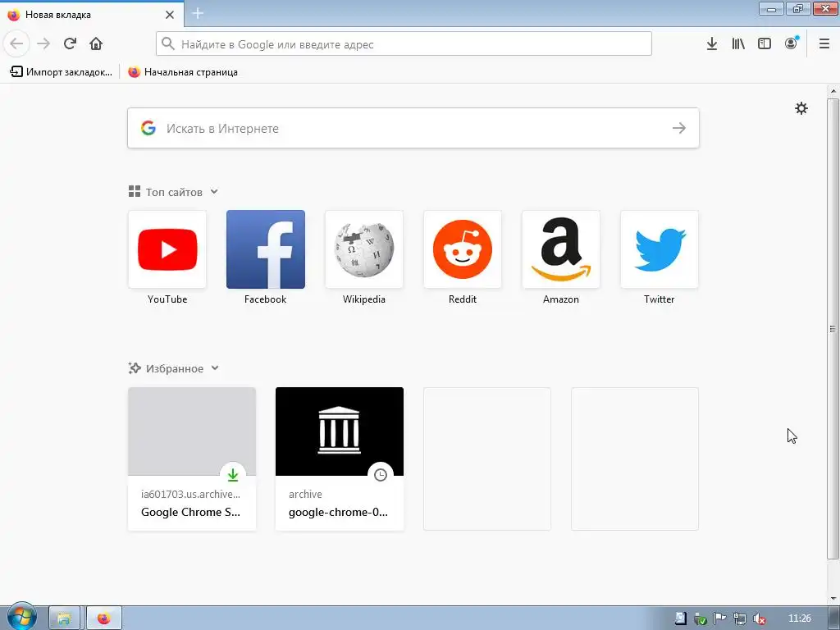Viewport: 840px width, 630px height.
Task: Close the Новая вкладка tab
Action: [x=170, y=15]
